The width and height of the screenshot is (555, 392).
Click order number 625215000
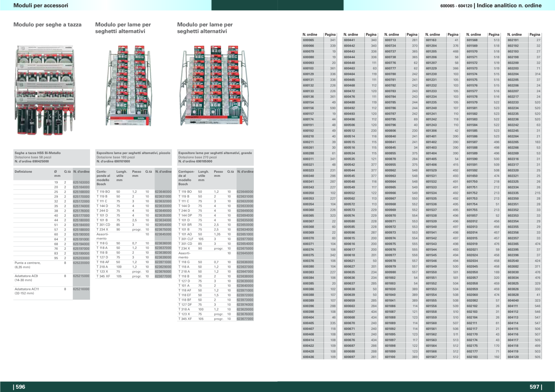81,276
